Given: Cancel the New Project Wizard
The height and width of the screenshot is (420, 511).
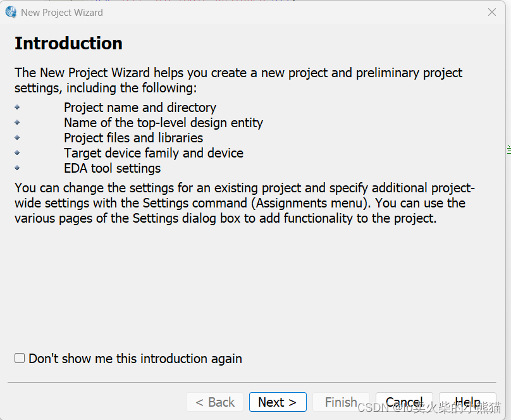Looking at the screenshot, I should pyautogui.click(x=404, y=402).
